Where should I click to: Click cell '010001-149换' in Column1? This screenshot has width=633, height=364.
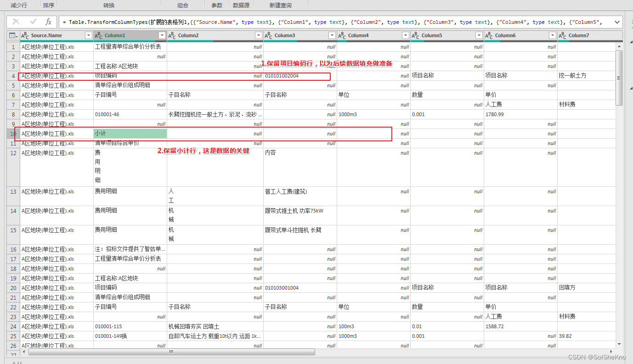130,336
